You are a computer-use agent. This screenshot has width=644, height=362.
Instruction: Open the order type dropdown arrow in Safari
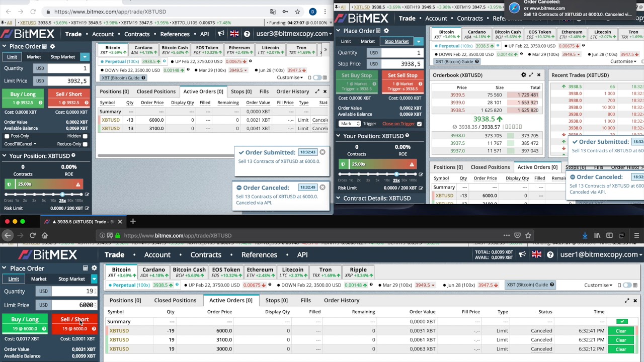tap(419, 42)
